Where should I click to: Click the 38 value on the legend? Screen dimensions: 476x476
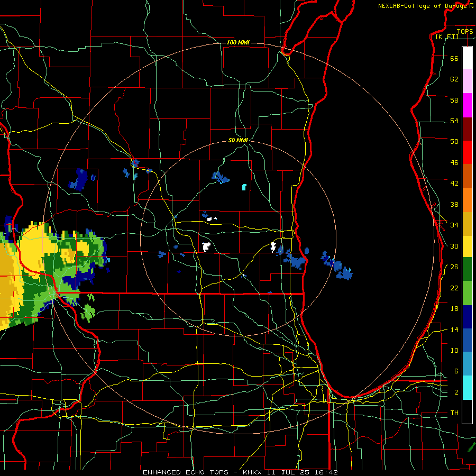point(454,204)
